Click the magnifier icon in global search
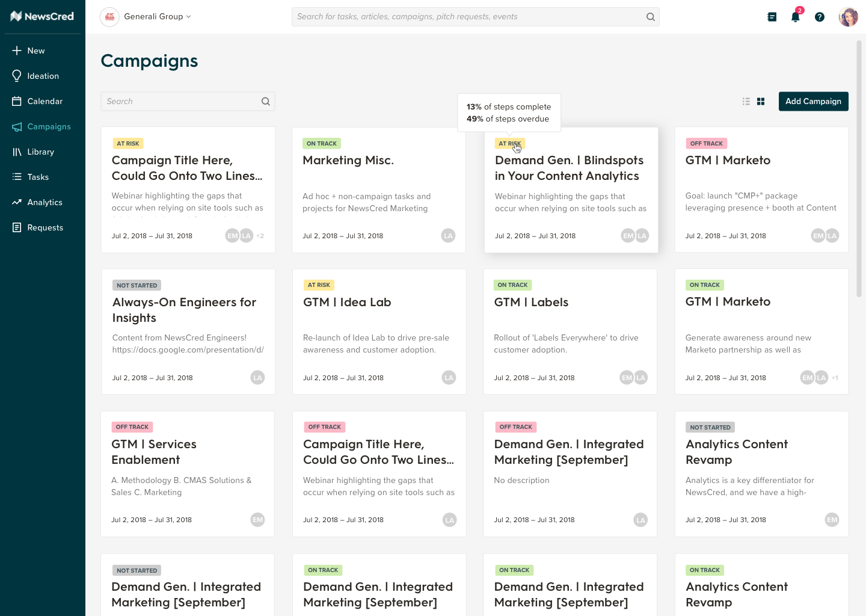The image size is (866, 616). tap(650, 17)
